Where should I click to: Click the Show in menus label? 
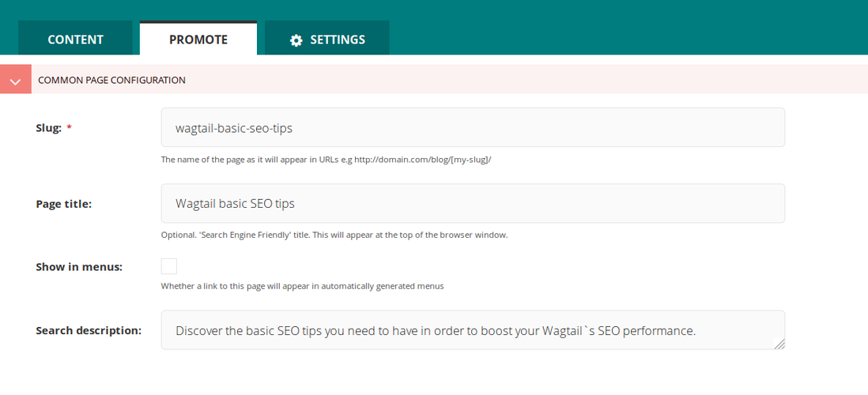point(79,267)
